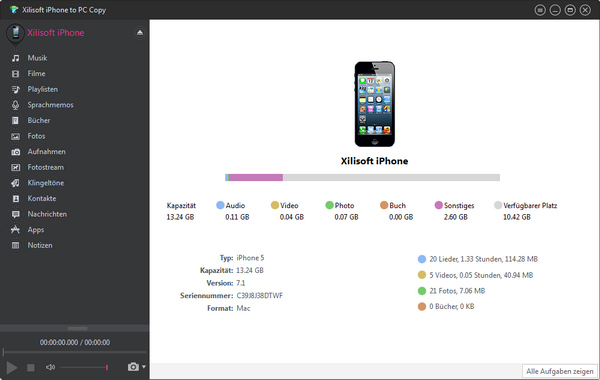
Task: Click the gray Verfügbarer Platz dot
Action: pos(498,205)
